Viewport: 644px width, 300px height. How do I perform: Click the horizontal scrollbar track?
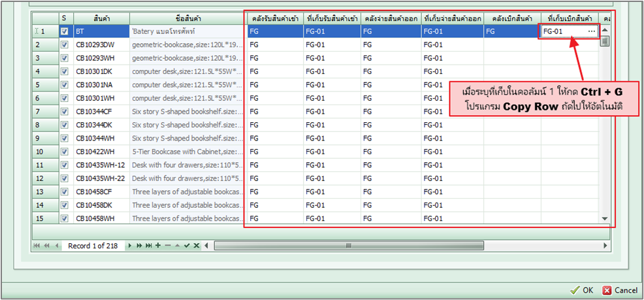pyautogui.click(x=405, y=246)
